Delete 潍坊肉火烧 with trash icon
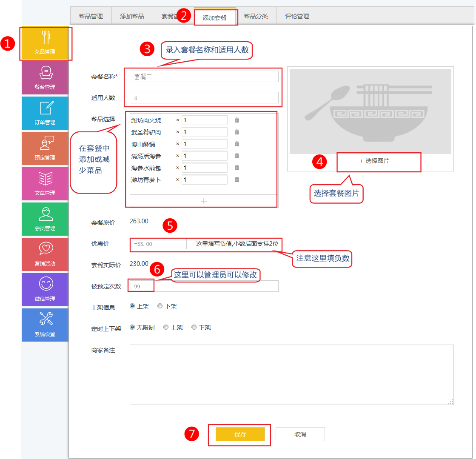Image resolution: width=476 pixels, height=459 pixels. click(x=237, y=120)
